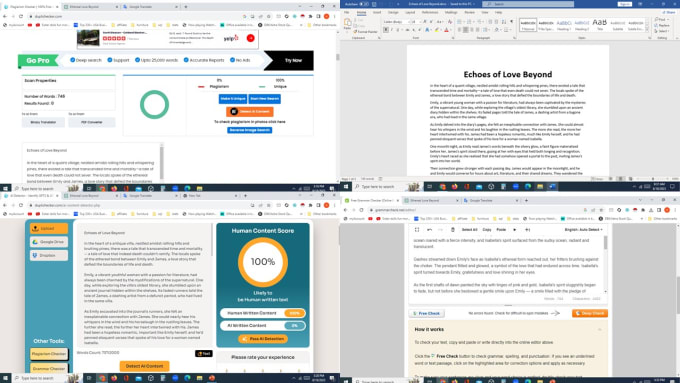
Task: Click the Windows Start button under the Word window
Action: (346, 187)
